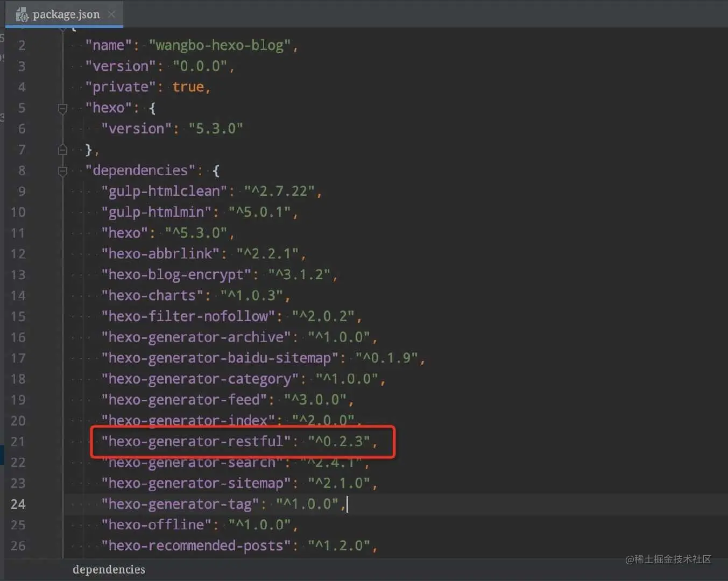Viewport: 728px width, 581px height.
Task: Click the "^0.2.3" version string
Action: click(339, 441)
